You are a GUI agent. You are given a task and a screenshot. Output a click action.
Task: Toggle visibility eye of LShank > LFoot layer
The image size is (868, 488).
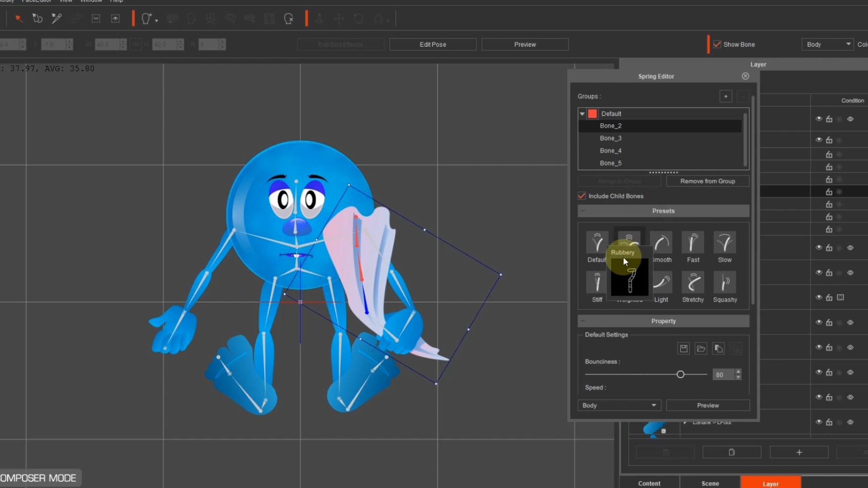pyautogui.click(x=819, y=422)
